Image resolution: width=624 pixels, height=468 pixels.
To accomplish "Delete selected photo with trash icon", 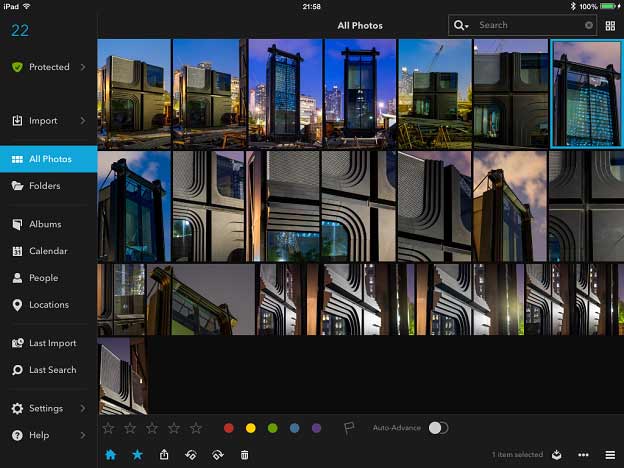I will tap(244, 455).
